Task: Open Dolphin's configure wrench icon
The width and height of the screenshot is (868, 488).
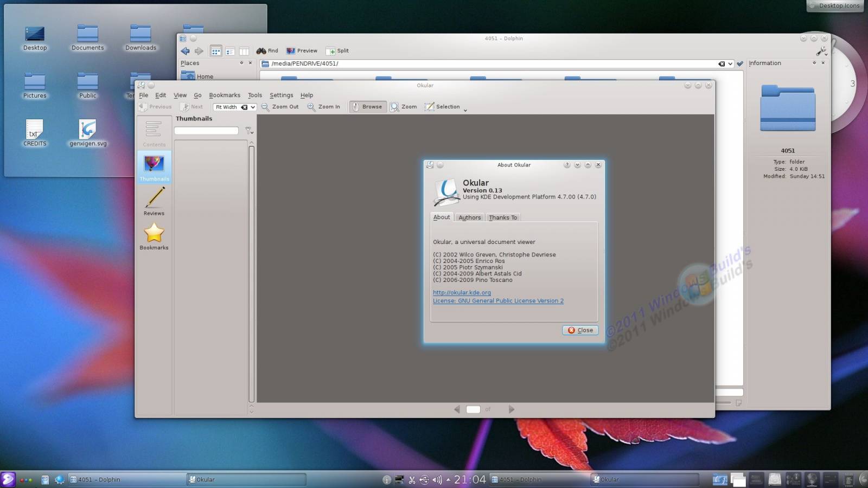Action: pos(821,51)
